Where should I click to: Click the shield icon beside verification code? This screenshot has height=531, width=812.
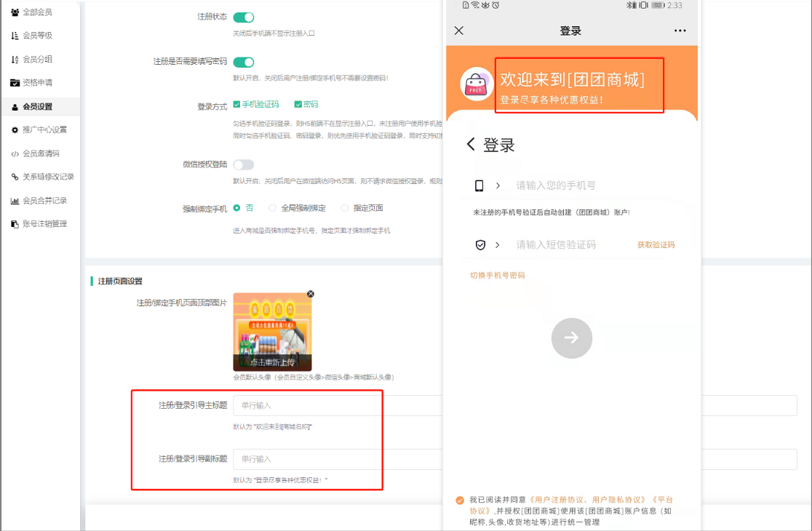(480, 245)
